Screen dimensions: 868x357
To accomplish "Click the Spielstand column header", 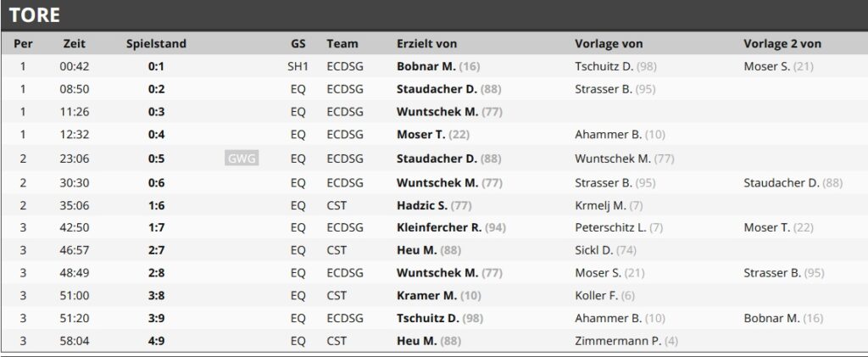I will (x=156, y=43).
